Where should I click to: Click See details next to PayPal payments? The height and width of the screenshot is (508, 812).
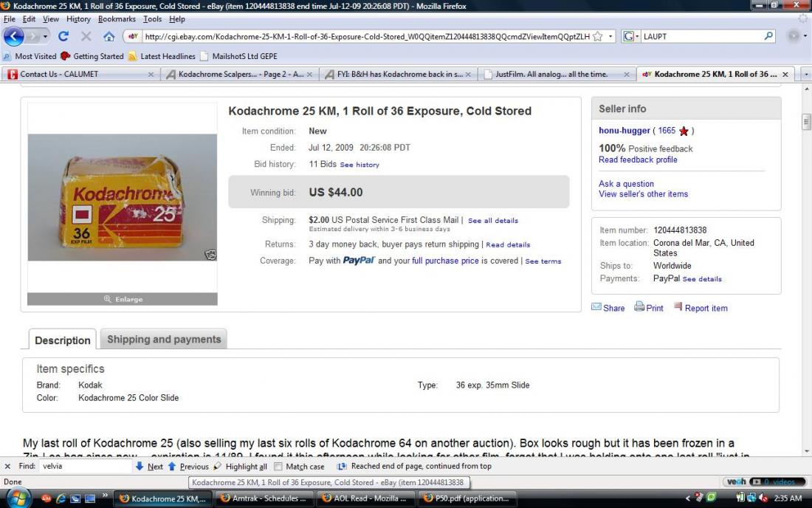pyautogui.click(x=702, y=279)
